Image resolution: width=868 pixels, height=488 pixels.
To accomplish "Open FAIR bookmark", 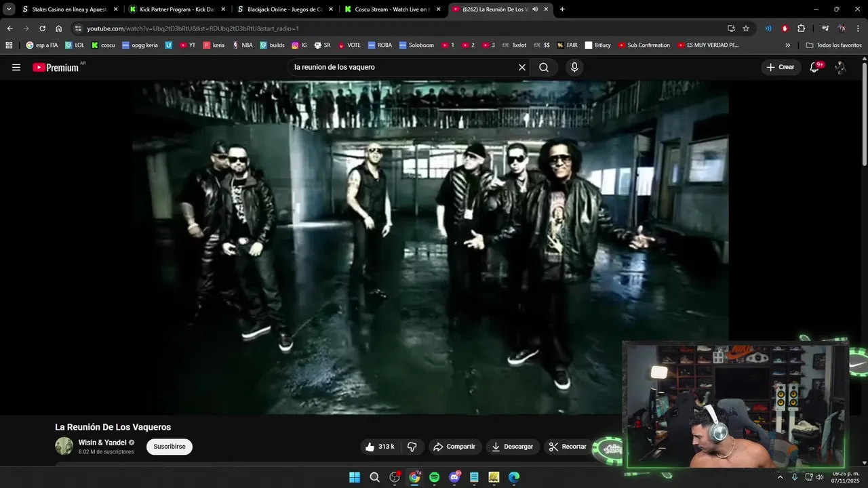I will (x=568, y=45).
